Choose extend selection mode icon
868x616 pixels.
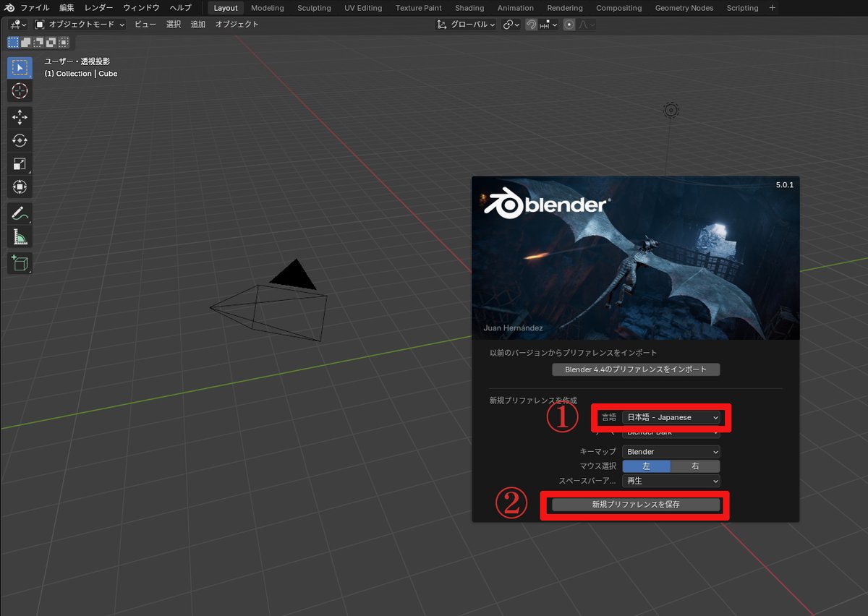pos(26,43)
